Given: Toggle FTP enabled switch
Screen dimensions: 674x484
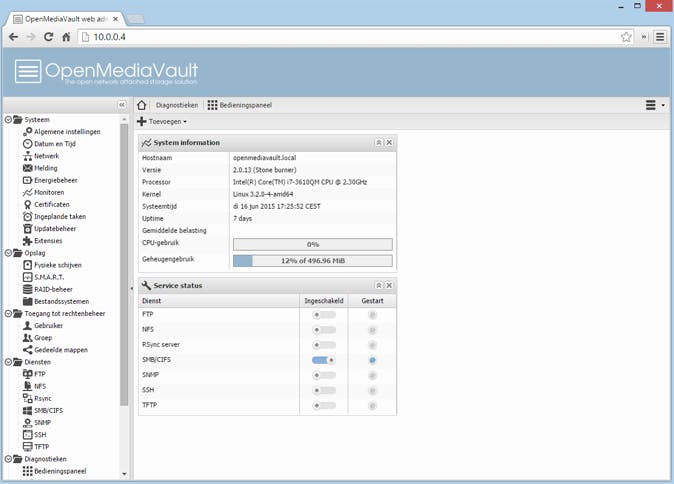Looking at the screenshot, I should point(324,315).
